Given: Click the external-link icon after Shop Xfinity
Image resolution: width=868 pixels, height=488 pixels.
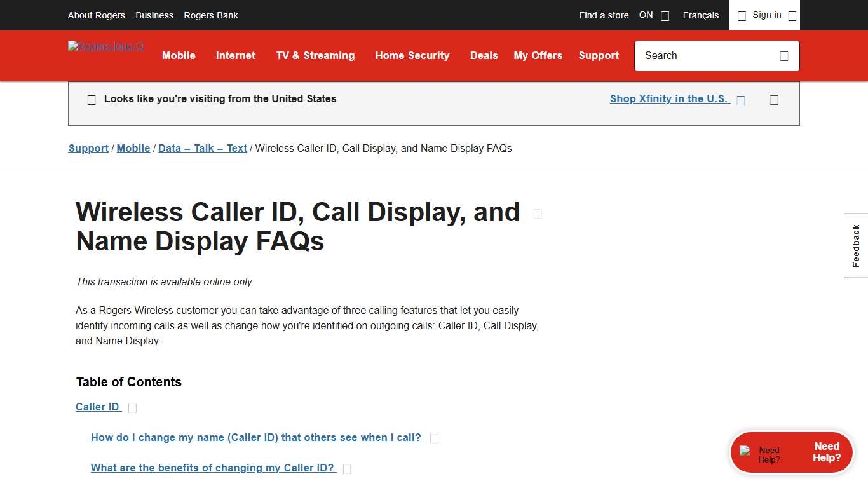Looking at the screenshot, I should tap(741, 100).
